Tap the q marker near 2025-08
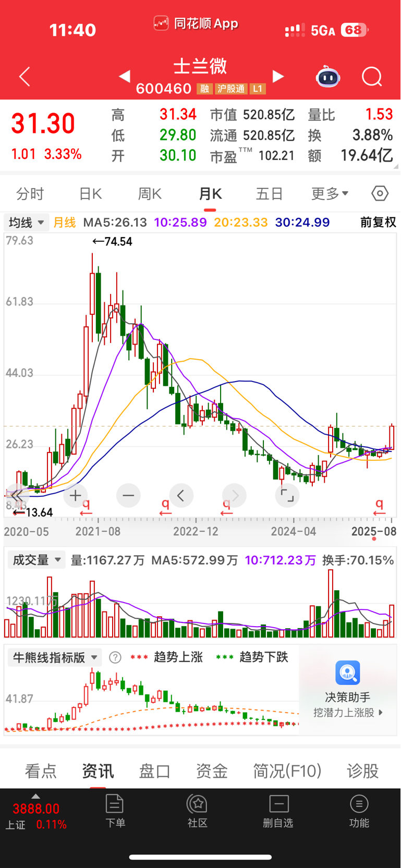 pos(379,507)
